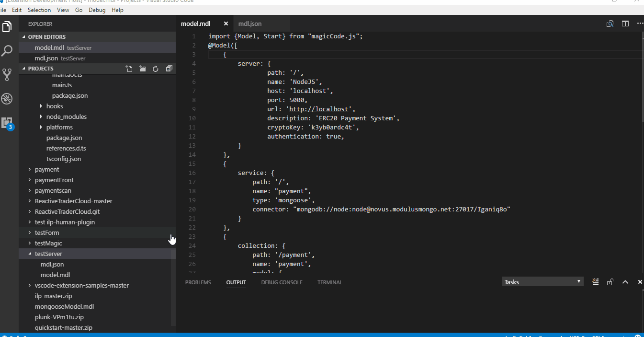
Task: Expand the platforms folder
Action: click(x=97, y=127)
